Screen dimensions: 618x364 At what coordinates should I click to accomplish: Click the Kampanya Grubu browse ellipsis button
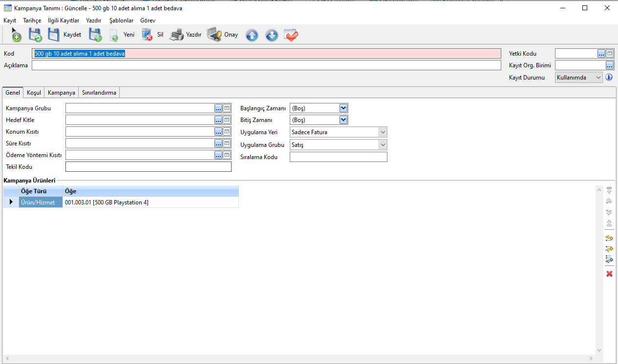pos(218,108)
